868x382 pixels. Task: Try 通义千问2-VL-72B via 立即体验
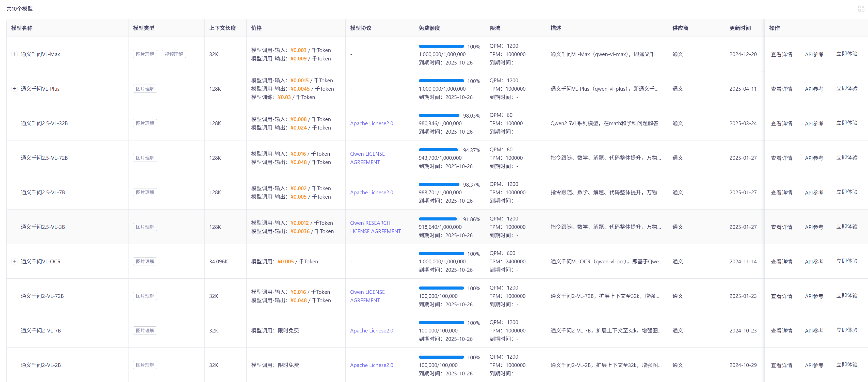click(x=846, y=295)
